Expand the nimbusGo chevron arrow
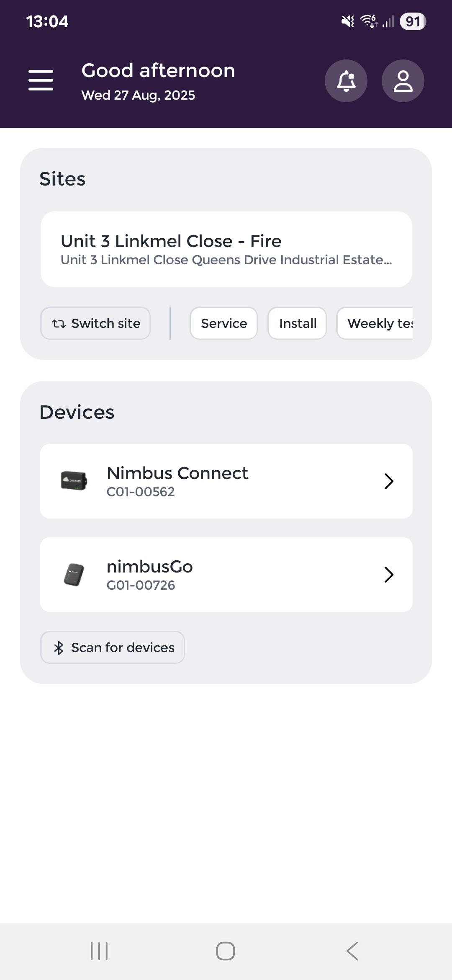Image resolution: width=452 pixels, height=980 pixels. pos(389,575)
